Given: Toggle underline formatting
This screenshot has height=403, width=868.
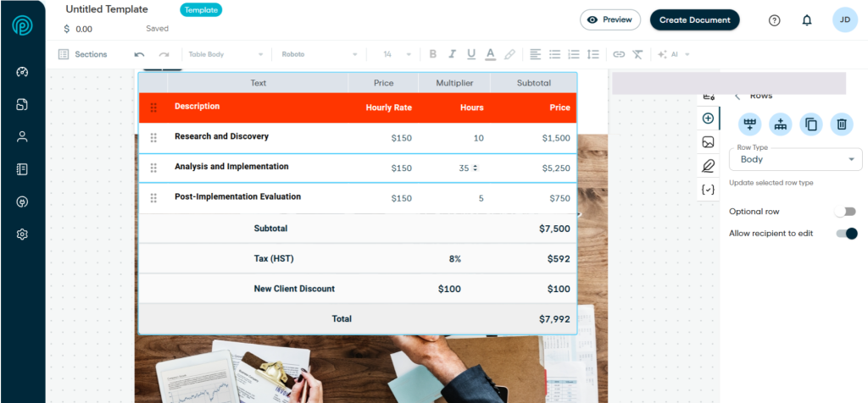Looking at the screenshot, I should click(x=471, y=54).
